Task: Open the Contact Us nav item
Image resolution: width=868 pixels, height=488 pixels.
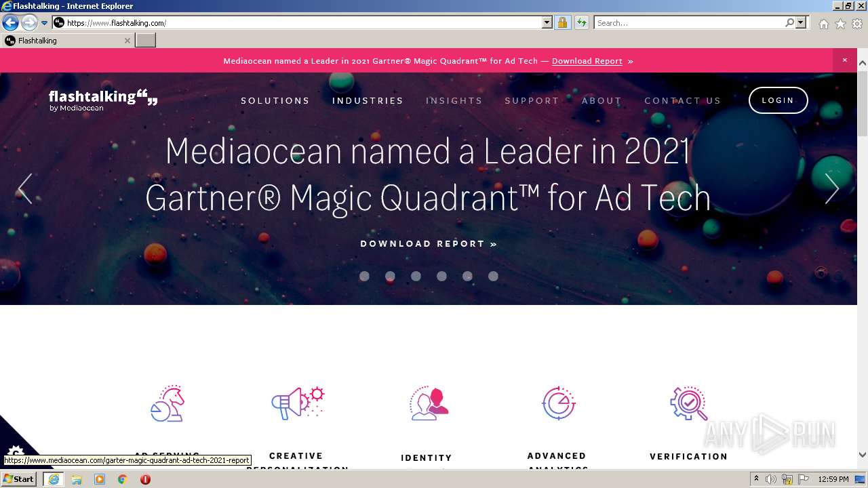Action: [682, 100]
